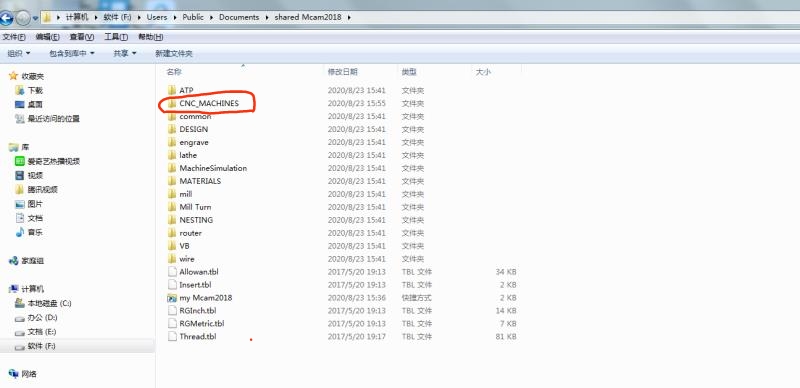The width and height of the screenshot is (800, 388).
Task: Select the wire folder icon
Action: tap(172, 259)
